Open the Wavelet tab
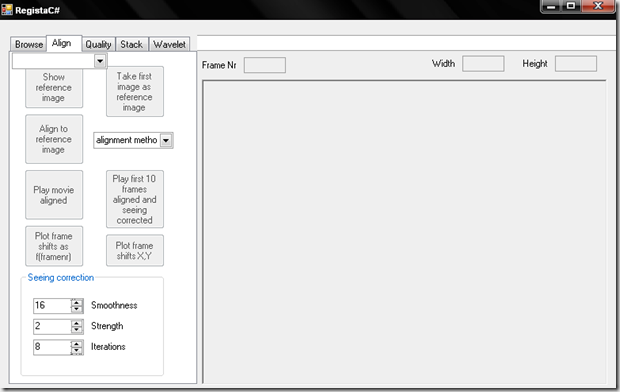 pyautogui.click(x=169, y=44)
